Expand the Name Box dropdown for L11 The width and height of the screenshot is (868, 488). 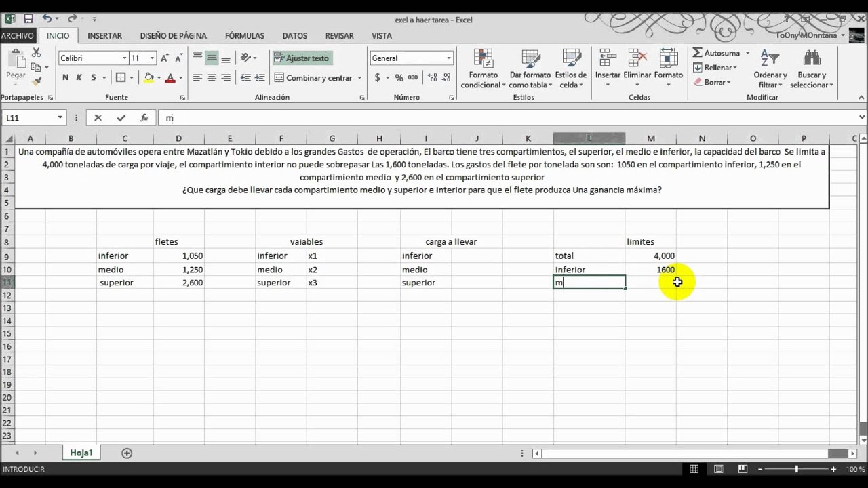click(60, 118)
